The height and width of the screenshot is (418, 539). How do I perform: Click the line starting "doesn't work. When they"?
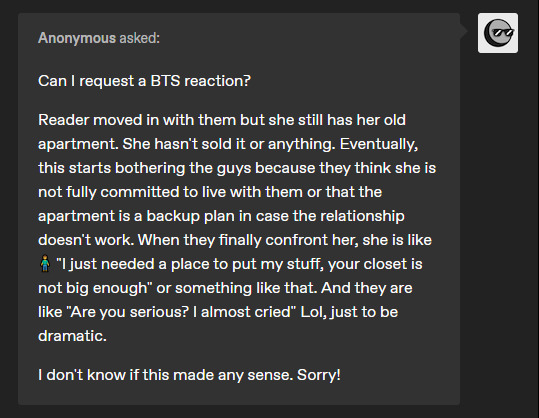tap(235, 240)
